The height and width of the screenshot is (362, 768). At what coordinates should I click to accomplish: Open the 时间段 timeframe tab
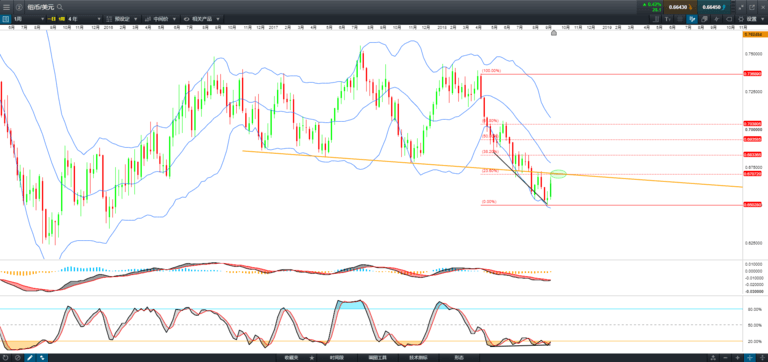coord(337,358)
